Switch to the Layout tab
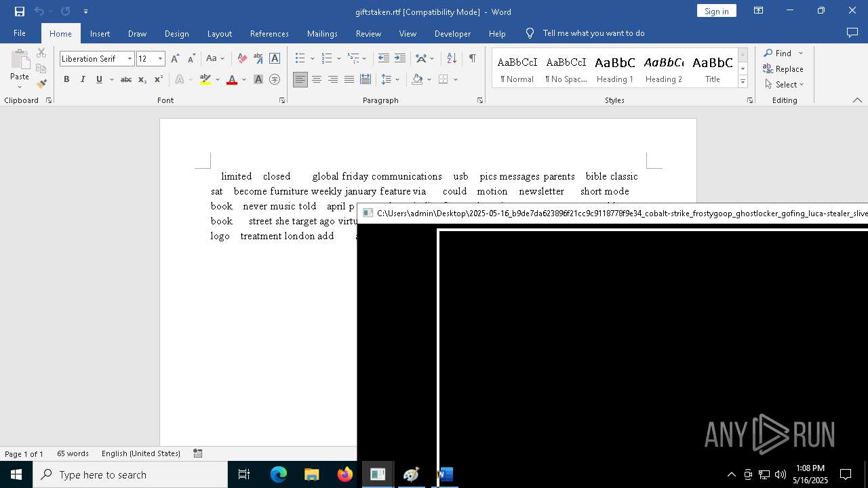868x488 pixels. (219, 33)
